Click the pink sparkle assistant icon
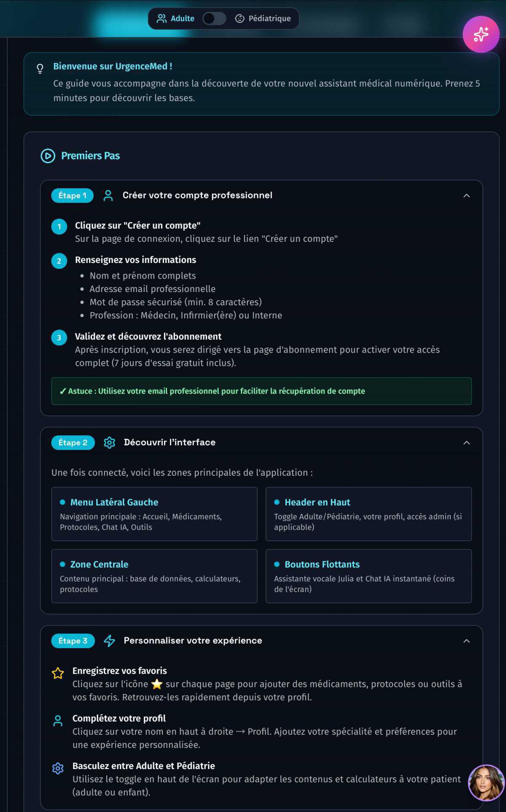The width and height of the screenshot is (506, 812). coord(481,33)
